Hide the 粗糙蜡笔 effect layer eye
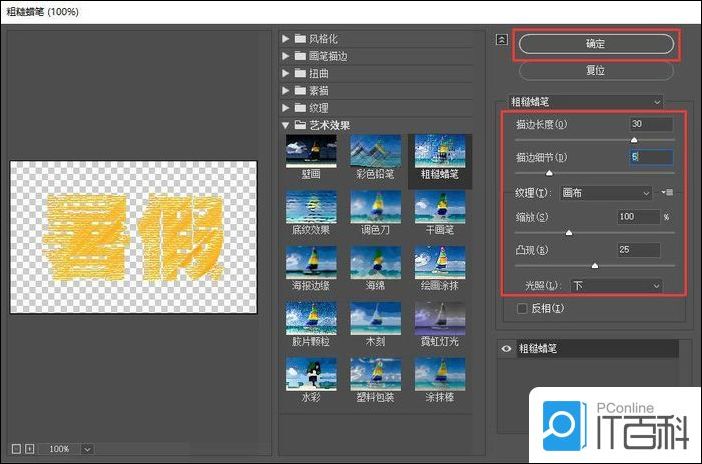The height and width of the screenshot is (464, 702). (x=507, y=349)
